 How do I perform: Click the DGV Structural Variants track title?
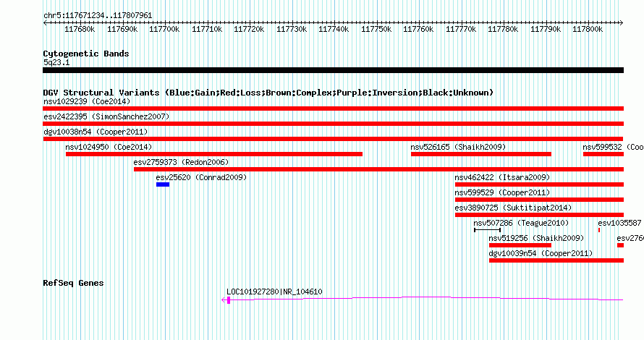click(268, 93)
